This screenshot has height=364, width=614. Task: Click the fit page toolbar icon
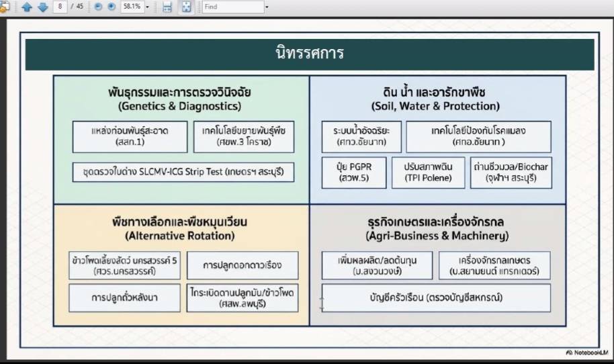click(186, 7)
